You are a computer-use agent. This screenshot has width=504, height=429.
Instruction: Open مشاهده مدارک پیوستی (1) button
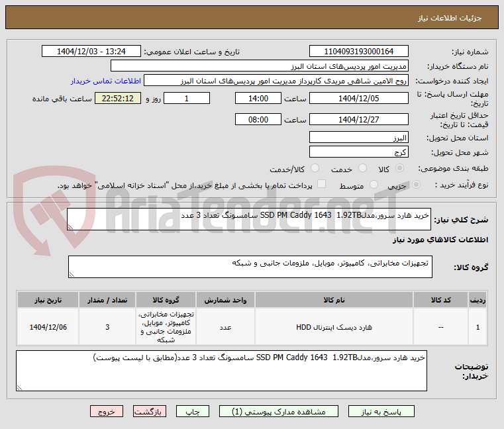pos(278,411)
